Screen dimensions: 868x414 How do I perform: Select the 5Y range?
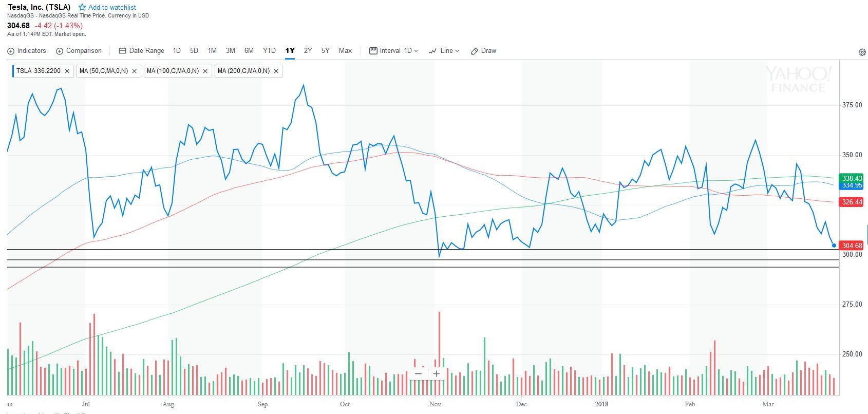[x=326, y=51]
